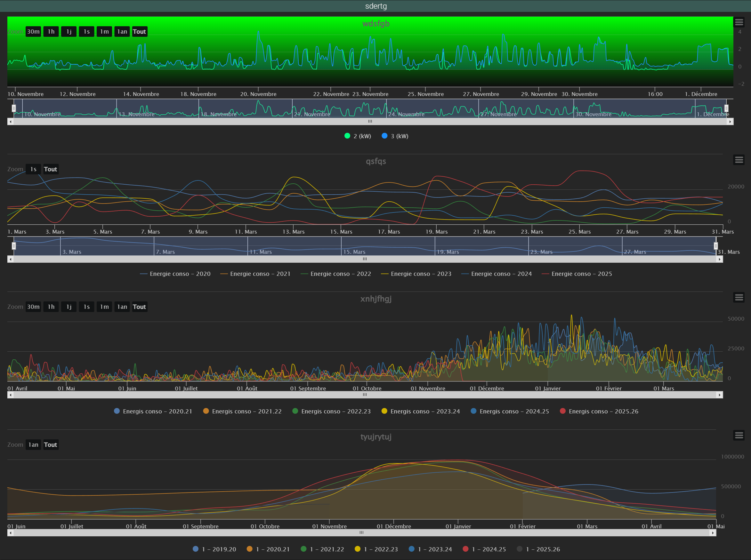This screenshot has width=751, height=560.
Task: Click Tout zoom button on wdsfgb chart
Action: (x=139, y=32)
